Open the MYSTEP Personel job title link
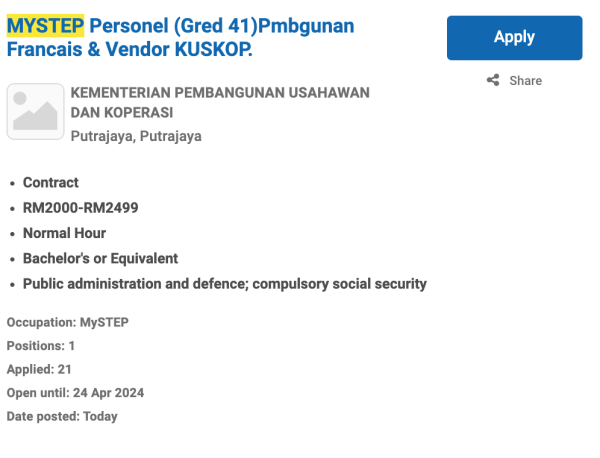 point(221,25)
